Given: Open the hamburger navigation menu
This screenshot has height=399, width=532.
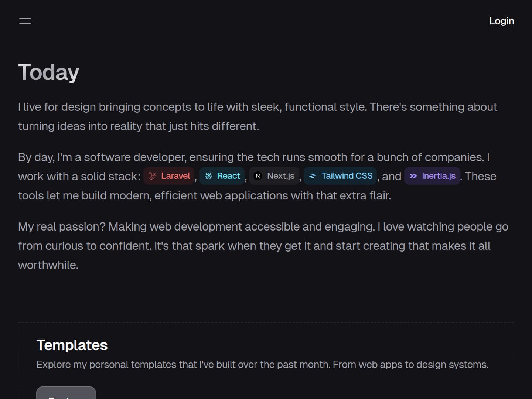Looking at the screenshot, I should (25, 21).
